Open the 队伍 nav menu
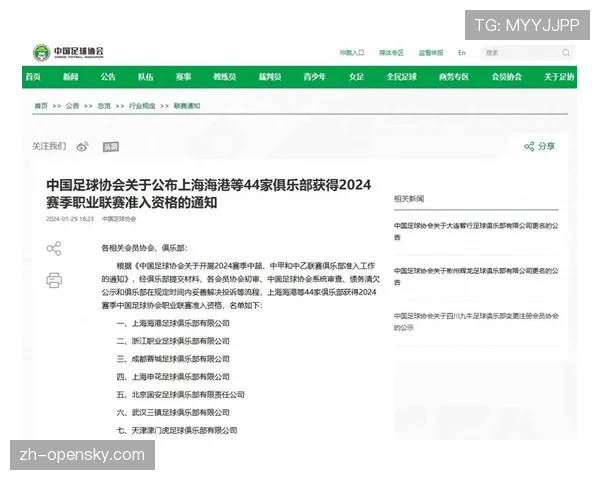This screenshot has height=480, width=600. [146, 77]
